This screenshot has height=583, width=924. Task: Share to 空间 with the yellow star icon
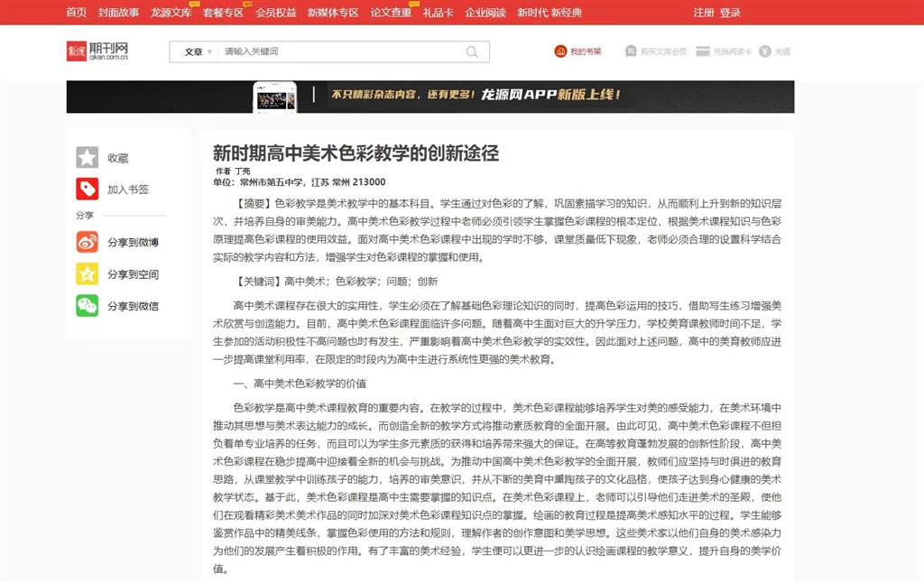coord(88,273)
